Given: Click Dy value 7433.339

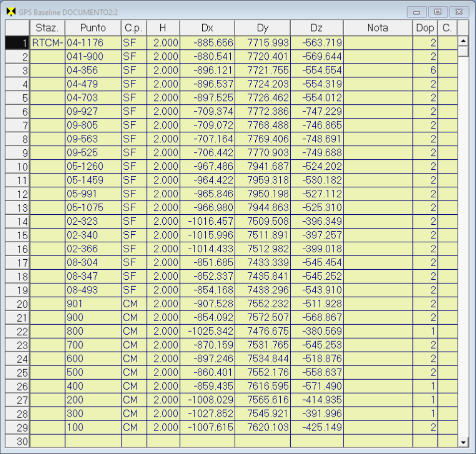Looking at the screenshot, I should click(x=263, y=263).
